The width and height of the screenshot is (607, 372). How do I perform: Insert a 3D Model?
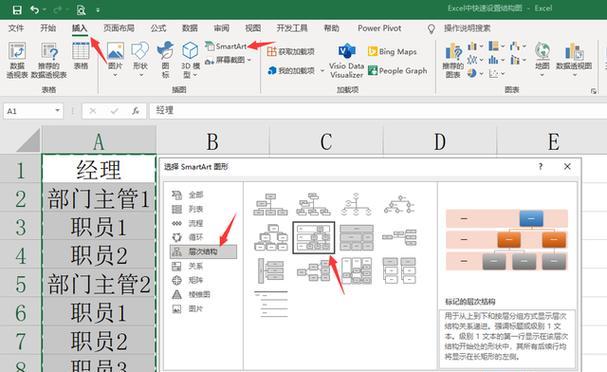pos(190,59)
